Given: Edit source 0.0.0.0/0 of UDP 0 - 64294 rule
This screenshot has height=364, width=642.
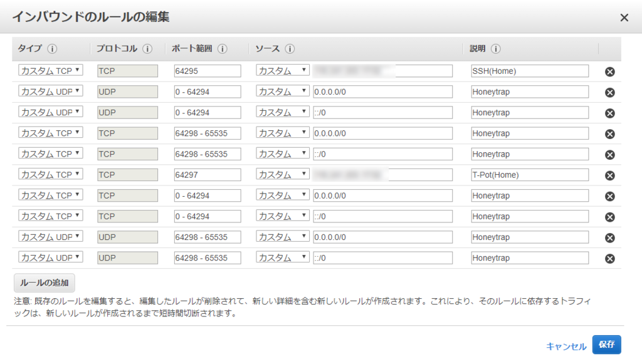Looking at the screenshot, I should (383, 91).
